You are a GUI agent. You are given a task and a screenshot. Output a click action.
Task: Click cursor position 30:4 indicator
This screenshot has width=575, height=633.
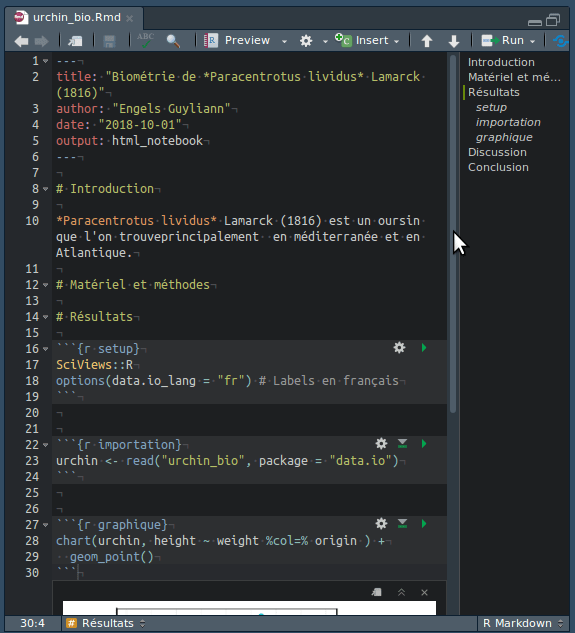click(x=33, y=623)
